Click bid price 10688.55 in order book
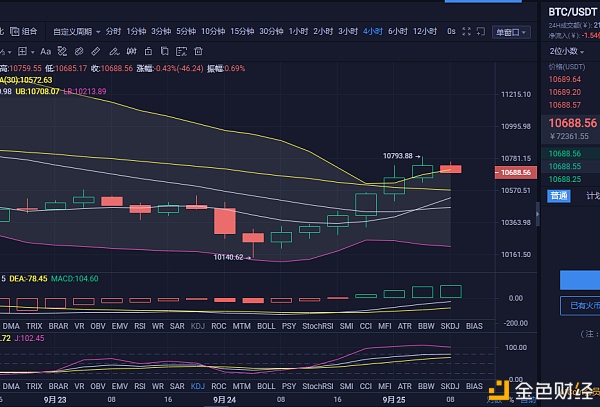The height and width of the screenshot is (407, 600). pos(564,166)
